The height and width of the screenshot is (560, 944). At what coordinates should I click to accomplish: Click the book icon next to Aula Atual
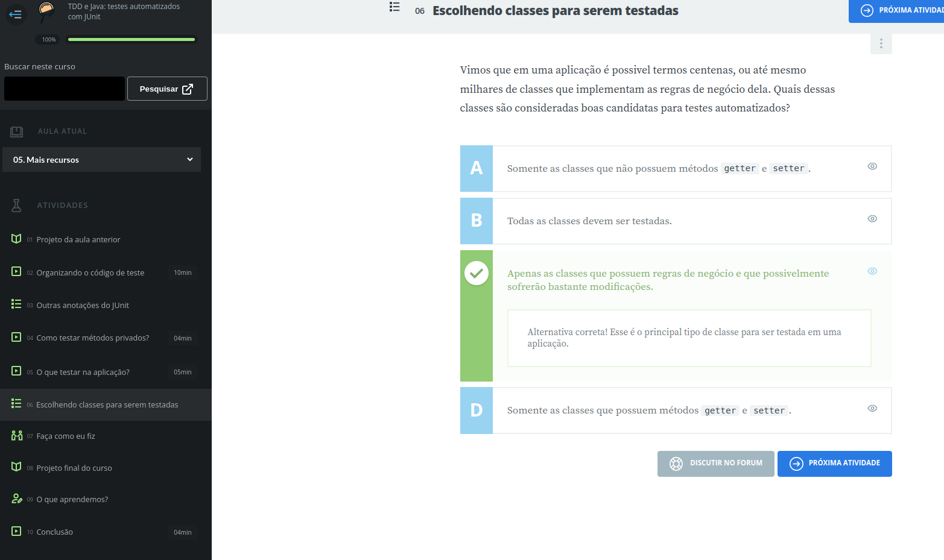(17, 131)
